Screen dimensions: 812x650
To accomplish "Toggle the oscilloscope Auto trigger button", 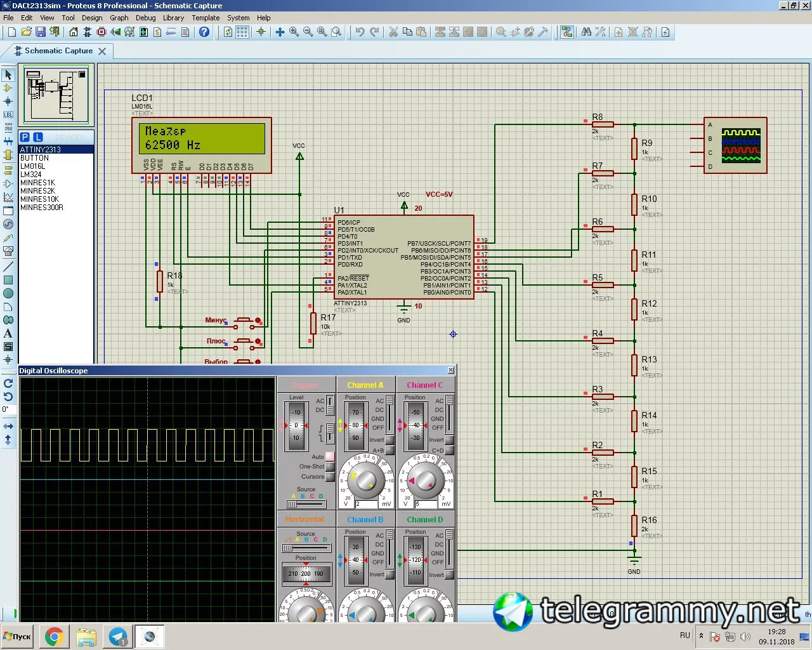I will click(x=330, y=456).
